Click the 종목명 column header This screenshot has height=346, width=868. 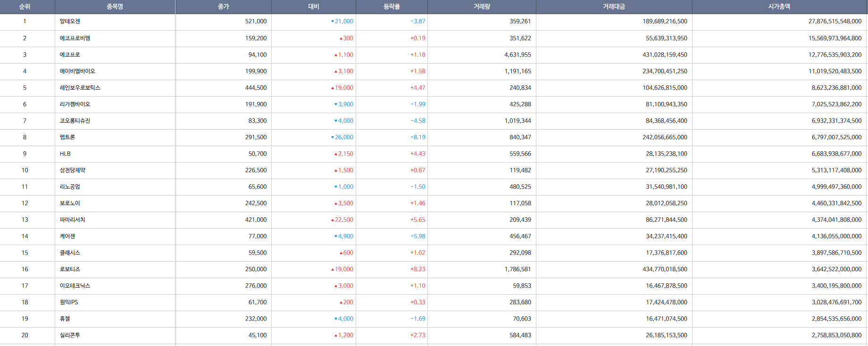pyautogui.click(x=115, y=7)
